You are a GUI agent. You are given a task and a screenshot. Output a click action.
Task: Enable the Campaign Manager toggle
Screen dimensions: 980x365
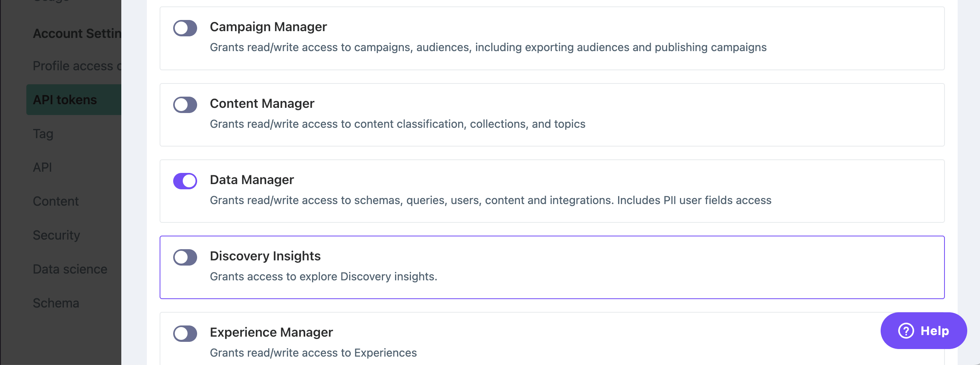click(x=185, y=28)
